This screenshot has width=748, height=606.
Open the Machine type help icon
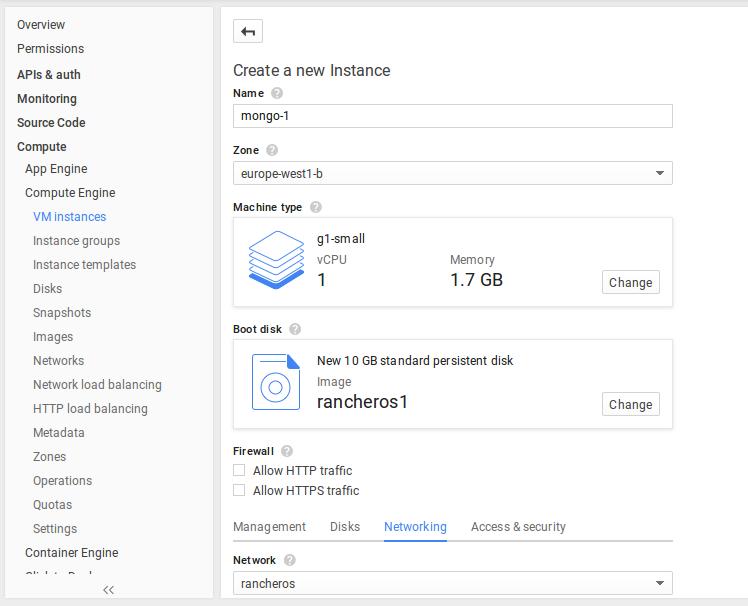click(316, 207)
